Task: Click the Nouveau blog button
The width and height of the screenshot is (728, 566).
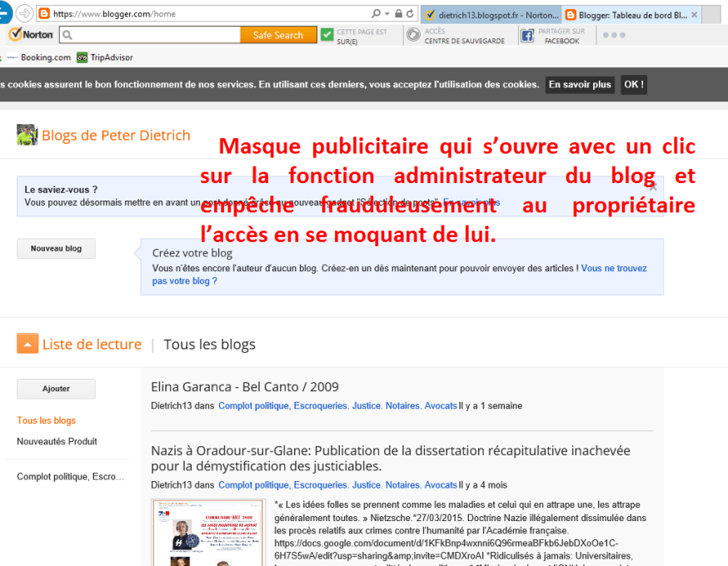Action: coord(56,248)
